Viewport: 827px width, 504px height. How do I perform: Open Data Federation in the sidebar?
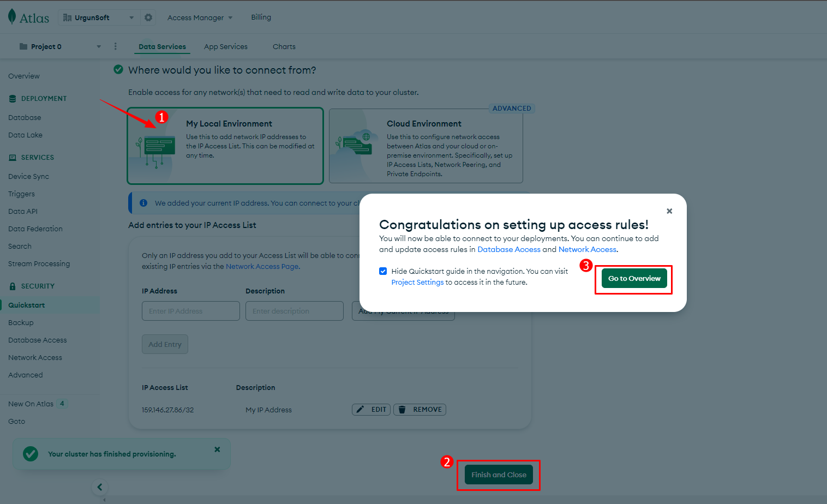(35, 229)
